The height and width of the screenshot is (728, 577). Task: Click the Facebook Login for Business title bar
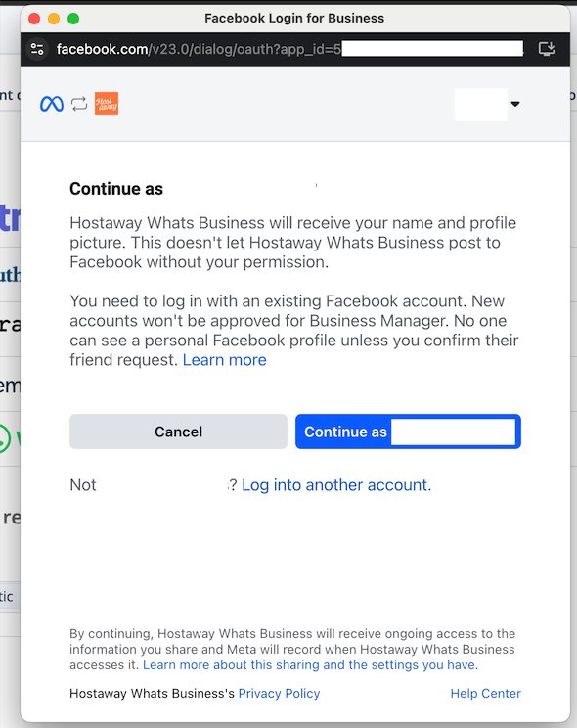tap(294, 19)
